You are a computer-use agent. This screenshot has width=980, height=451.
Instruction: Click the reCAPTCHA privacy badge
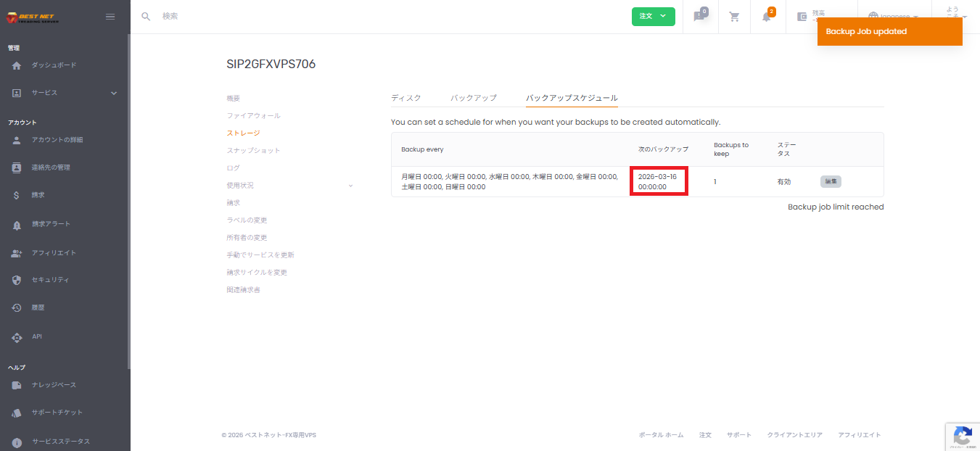(963, 436)
